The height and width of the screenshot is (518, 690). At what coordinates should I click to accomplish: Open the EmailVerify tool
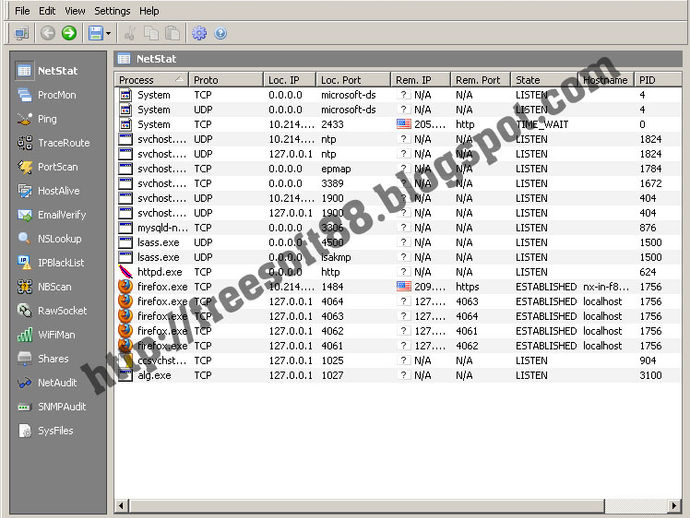(52, 215)
